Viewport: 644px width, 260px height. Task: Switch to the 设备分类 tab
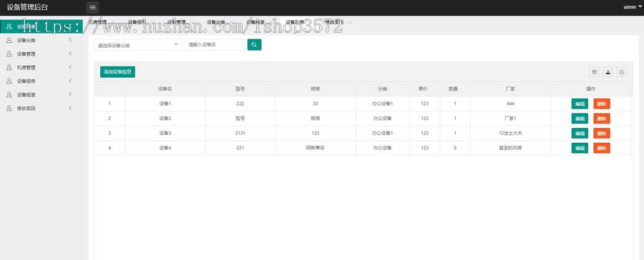click(x=215, y=22)
